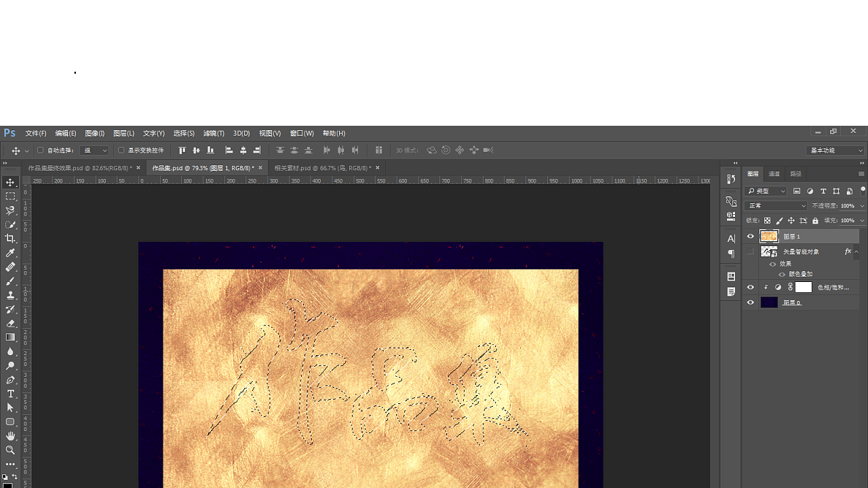Viewport: 868px width, 488px height.
Task: Open the 组 auto-select dropdown
Action: (94, 150)
